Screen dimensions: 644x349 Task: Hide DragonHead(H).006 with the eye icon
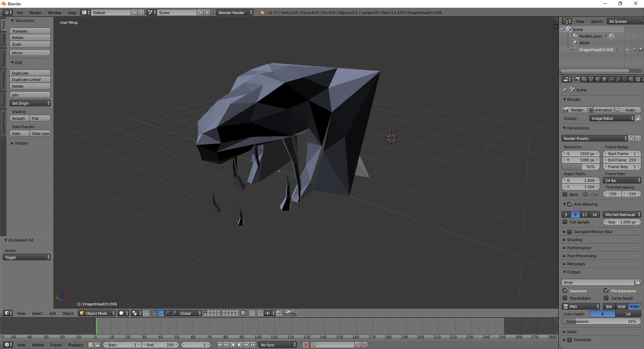[628, 49]
